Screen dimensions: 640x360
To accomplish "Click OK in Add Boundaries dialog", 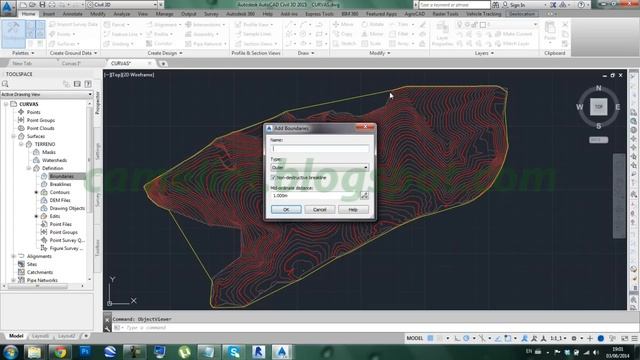I will [x=286, y=209].
